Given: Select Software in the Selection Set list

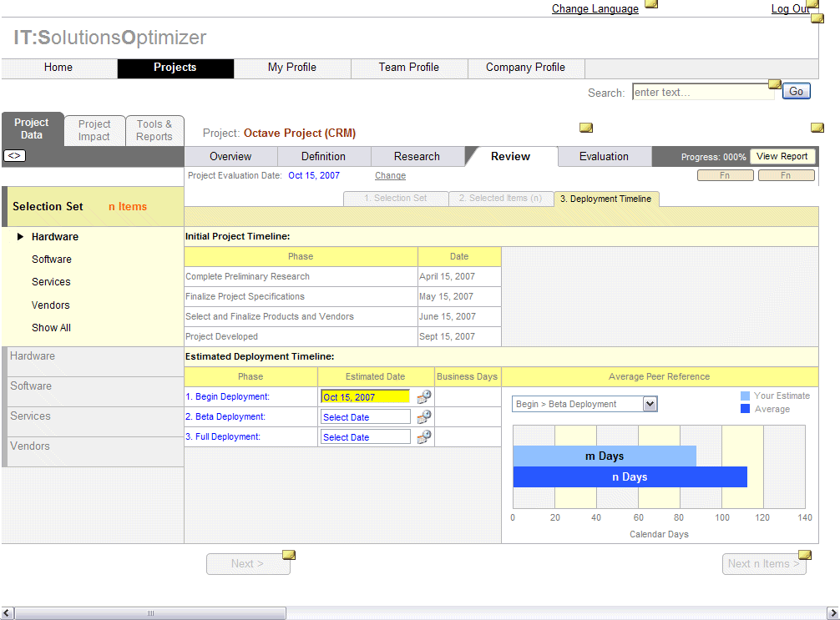Looking at the screenshot, I should coord(52,260).
